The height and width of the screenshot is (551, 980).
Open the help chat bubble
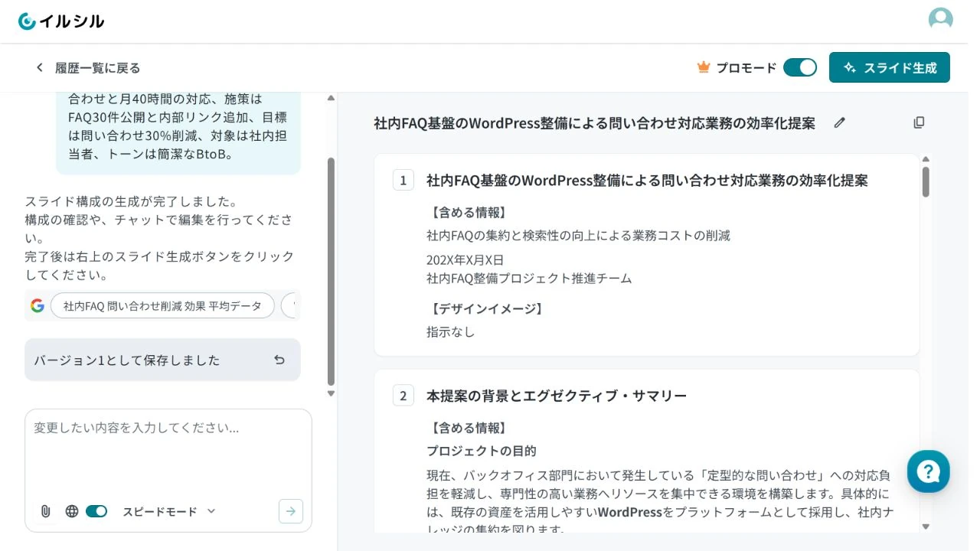point(929,471)
